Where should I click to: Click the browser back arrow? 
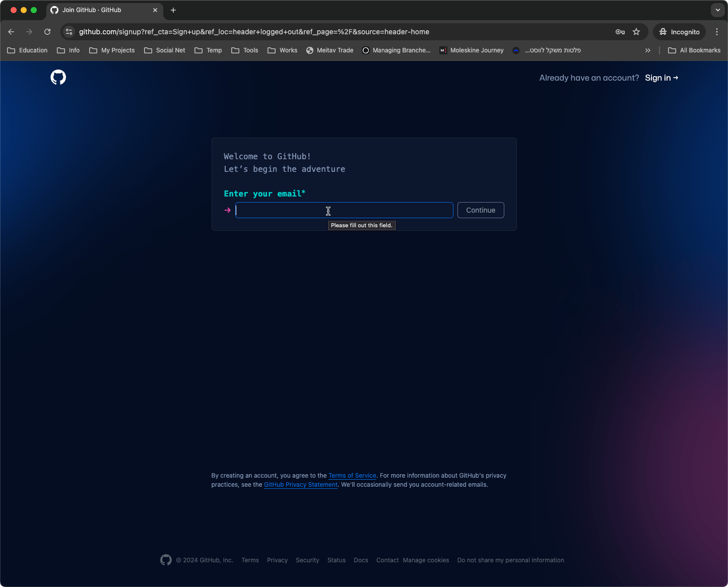pyautogui.click(x=11, y=32)
